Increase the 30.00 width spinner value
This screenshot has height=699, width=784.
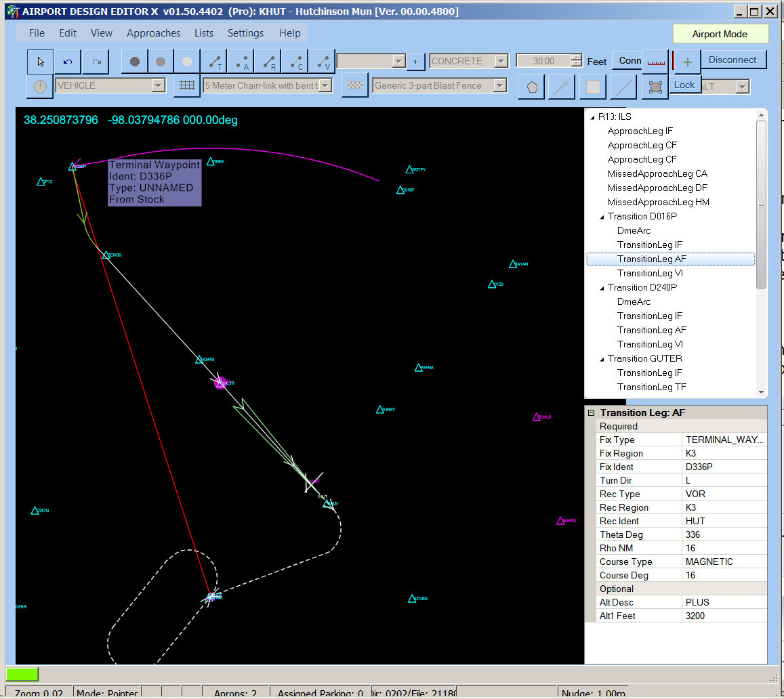pos(577,58)
